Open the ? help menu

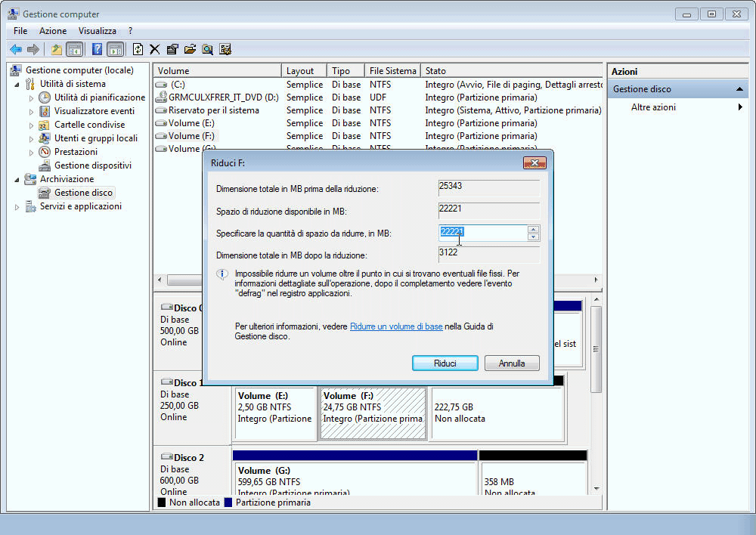point(130,31)
